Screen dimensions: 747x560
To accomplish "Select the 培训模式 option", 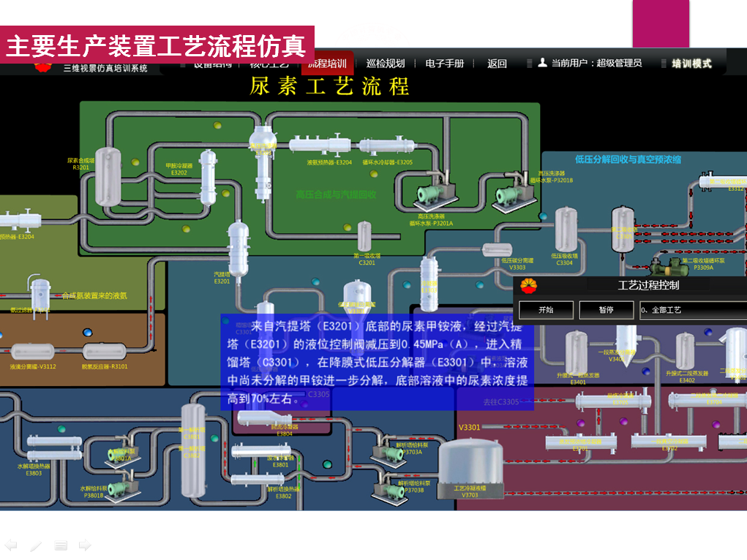I will 691,64.
